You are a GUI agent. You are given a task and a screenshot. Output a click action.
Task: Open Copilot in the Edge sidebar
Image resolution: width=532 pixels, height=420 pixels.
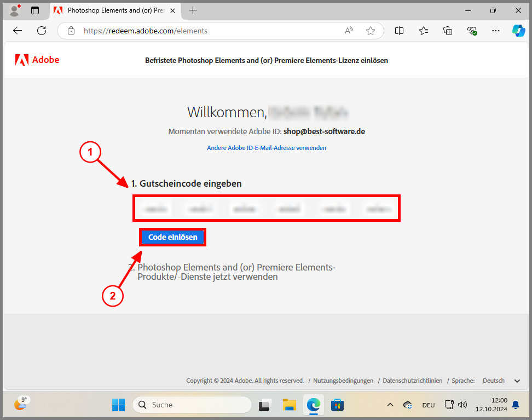(518, 31)
